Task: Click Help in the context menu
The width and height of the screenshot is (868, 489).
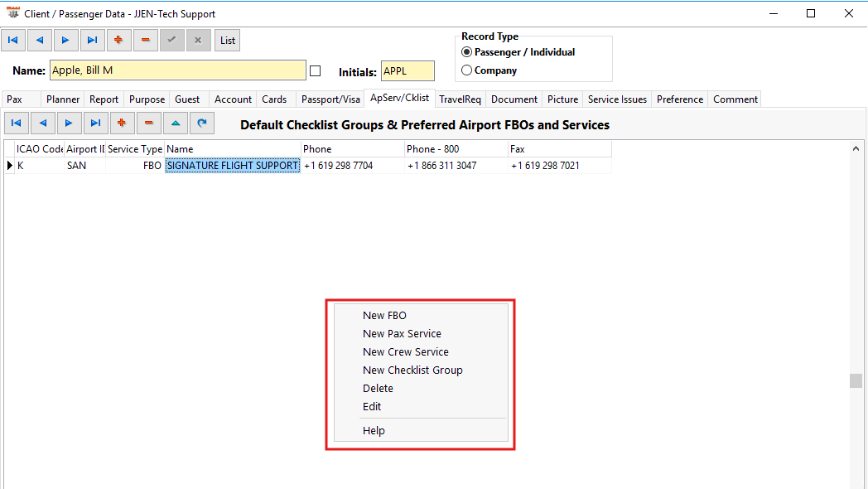Action: coord(374,430)
